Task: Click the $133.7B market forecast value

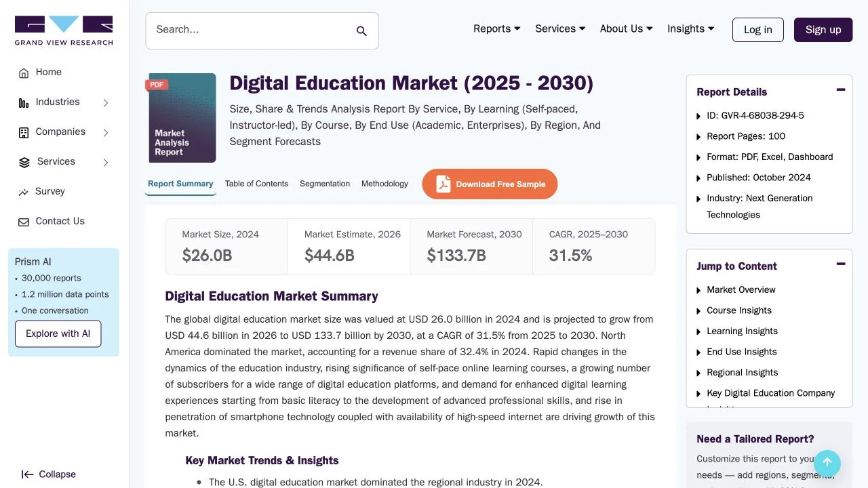Action: pyautogui.click(x=456, y=256)
